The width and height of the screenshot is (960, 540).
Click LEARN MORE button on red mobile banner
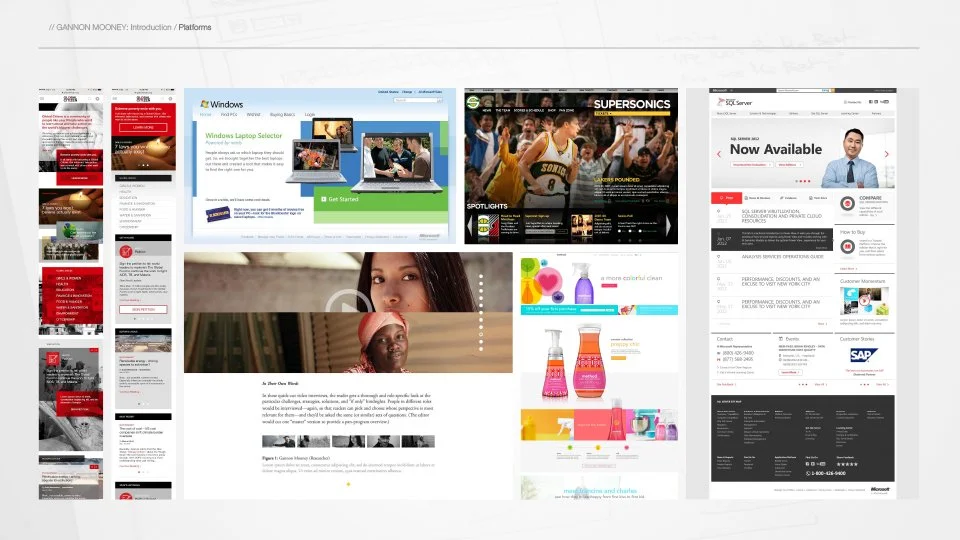143,127
